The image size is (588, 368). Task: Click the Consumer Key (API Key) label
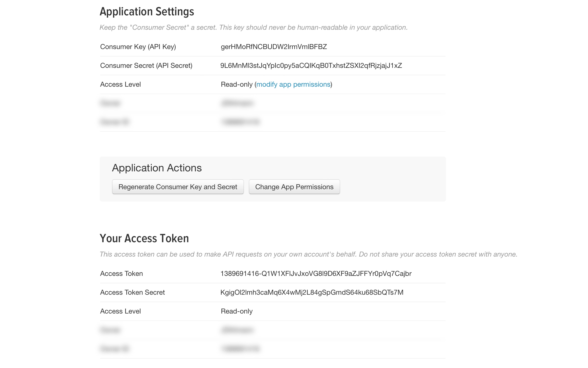tap(138, 47)
